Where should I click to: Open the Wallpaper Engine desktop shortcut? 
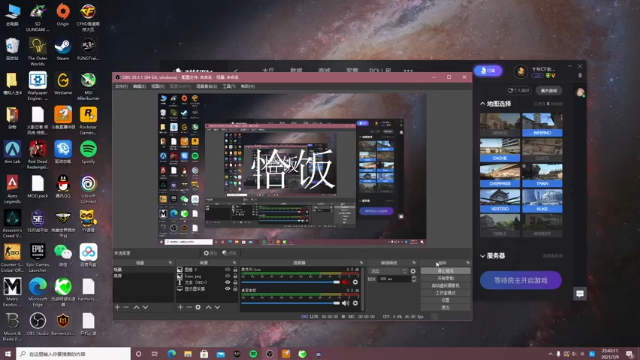(37, 86)
